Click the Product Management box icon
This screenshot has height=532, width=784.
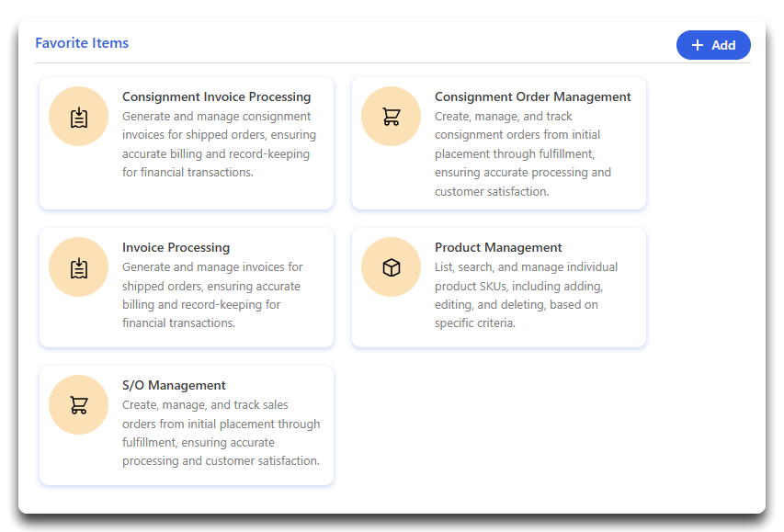coord(391,267)
